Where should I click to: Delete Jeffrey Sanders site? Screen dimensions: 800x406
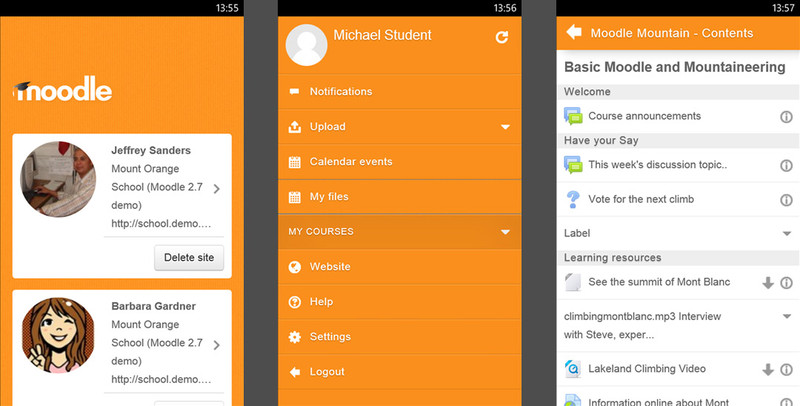click(189, 258)
